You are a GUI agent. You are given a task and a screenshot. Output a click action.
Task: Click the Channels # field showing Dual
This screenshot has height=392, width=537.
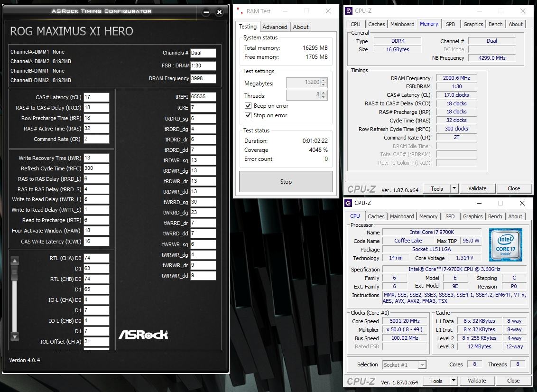[x=204, y=53]
